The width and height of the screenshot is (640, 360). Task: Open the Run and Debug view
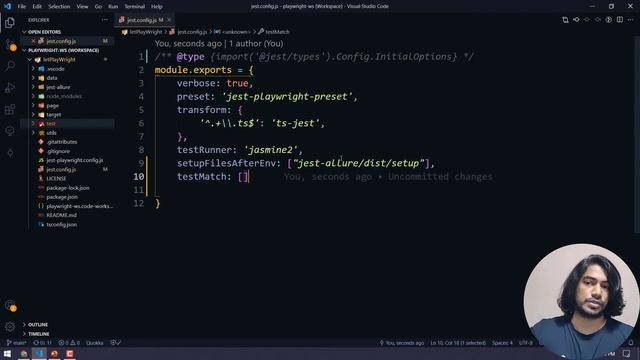(10, 87)
